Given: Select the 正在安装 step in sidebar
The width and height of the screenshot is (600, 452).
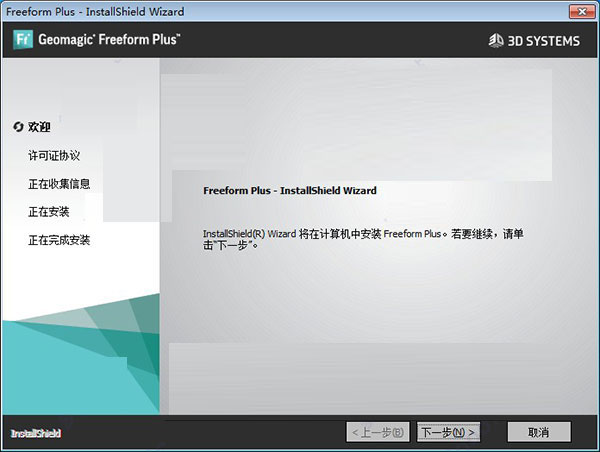Looking at the screenshot, I should coord(48,212).
